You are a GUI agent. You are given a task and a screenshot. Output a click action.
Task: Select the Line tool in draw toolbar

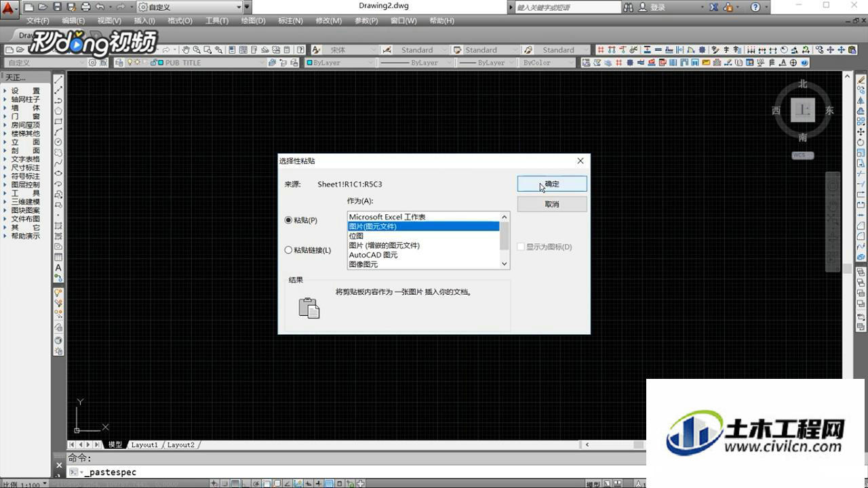coord(59,80)
